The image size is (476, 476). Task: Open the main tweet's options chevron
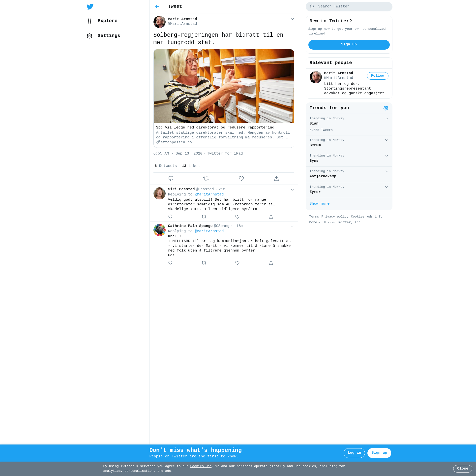point(292,19)
